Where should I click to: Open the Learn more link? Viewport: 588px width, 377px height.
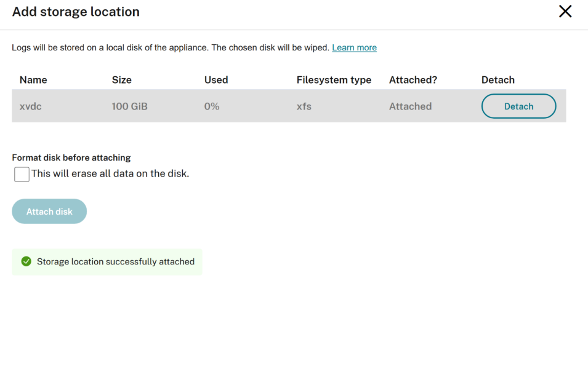point(355,47)
